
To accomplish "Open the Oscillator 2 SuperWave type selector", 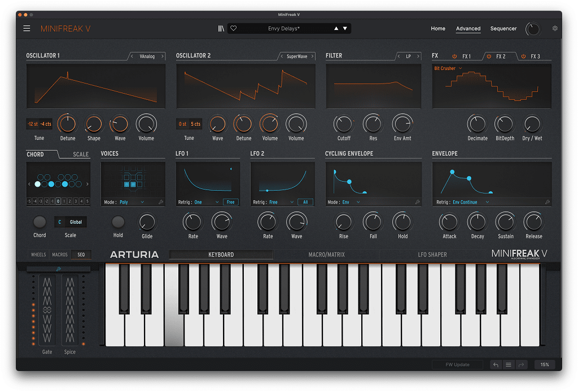I will (297, 56).
